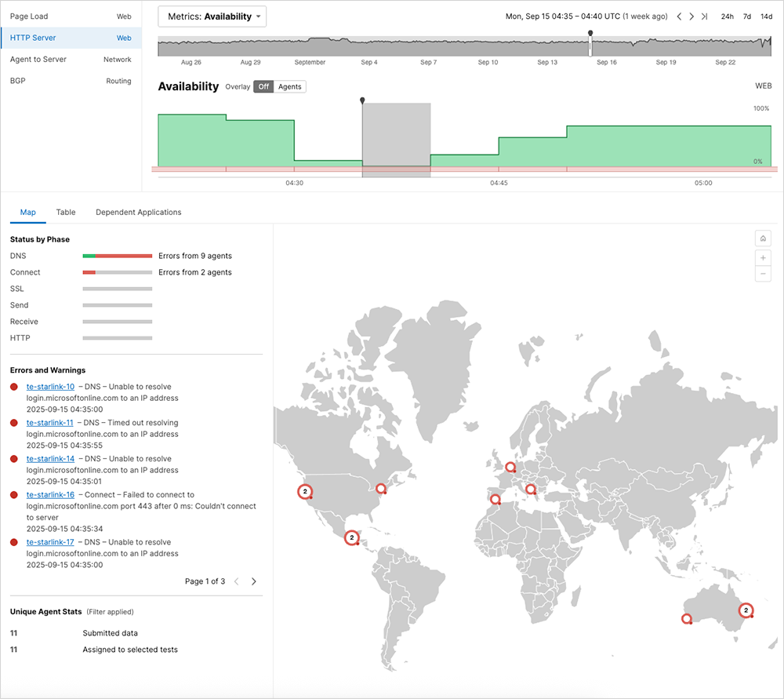
Task: Go forward one time window with the right arrow
Action: pyautogui.click(x=691, y=16)
